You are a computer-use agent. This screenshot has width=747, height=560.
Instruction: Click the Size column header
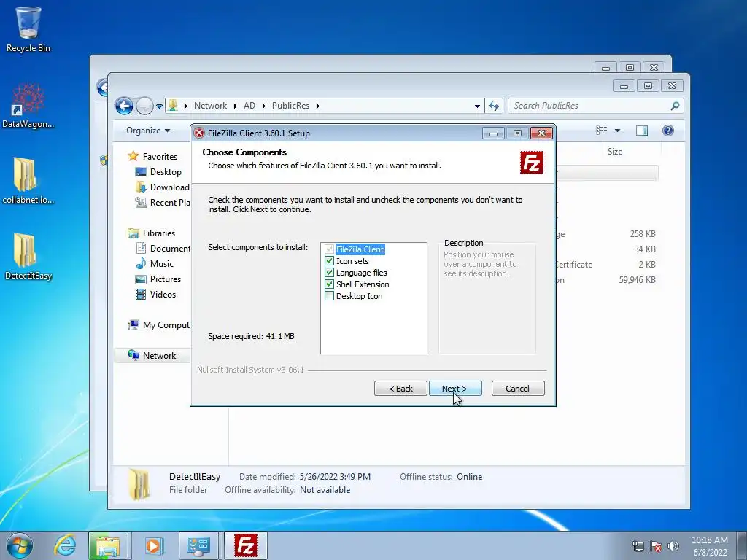pyautogui.click(x=614, y=152)
